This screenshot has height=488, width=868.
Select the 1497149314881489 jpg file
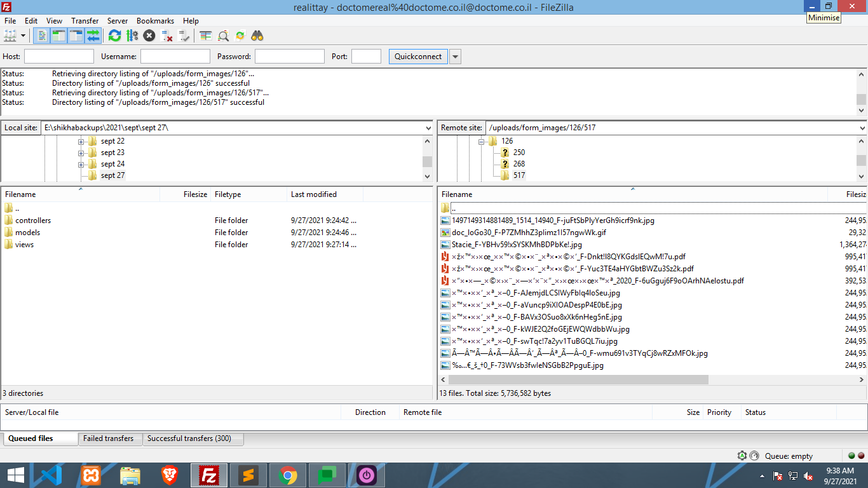[x=553, y=220]
